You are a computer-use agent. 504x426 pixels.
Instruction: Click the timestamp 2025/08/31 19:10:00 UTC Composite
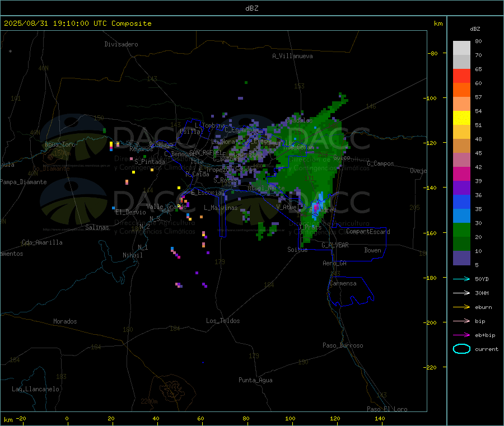77,24
